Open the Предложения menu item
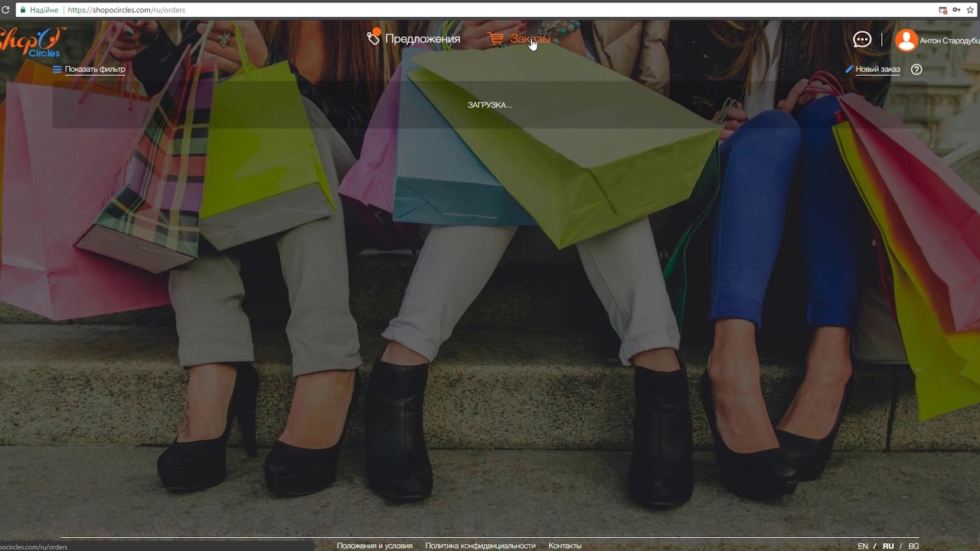Screen dimensions: 980x551 [423, 39]
